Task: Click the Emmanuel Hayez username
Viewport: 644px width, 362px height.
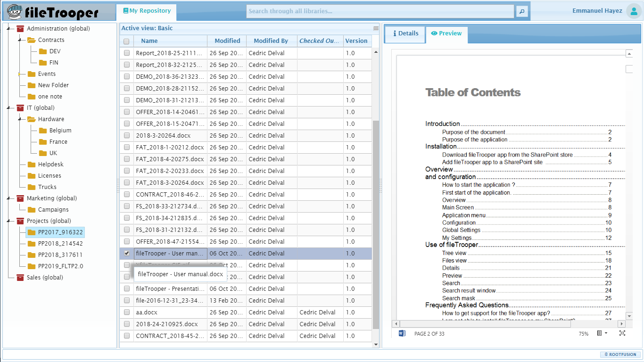Action: click(x=597, y=11)
